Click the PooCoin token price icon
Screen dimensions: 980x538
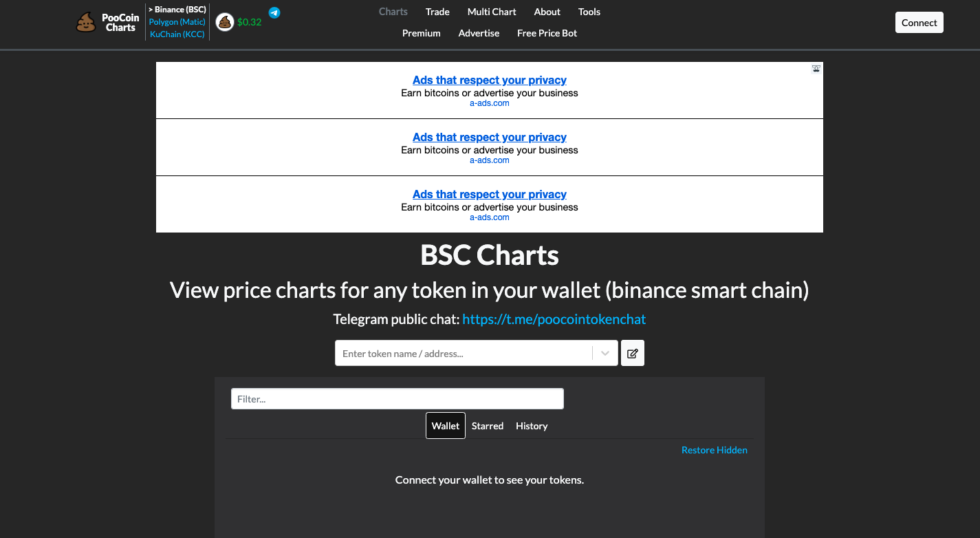225,22
